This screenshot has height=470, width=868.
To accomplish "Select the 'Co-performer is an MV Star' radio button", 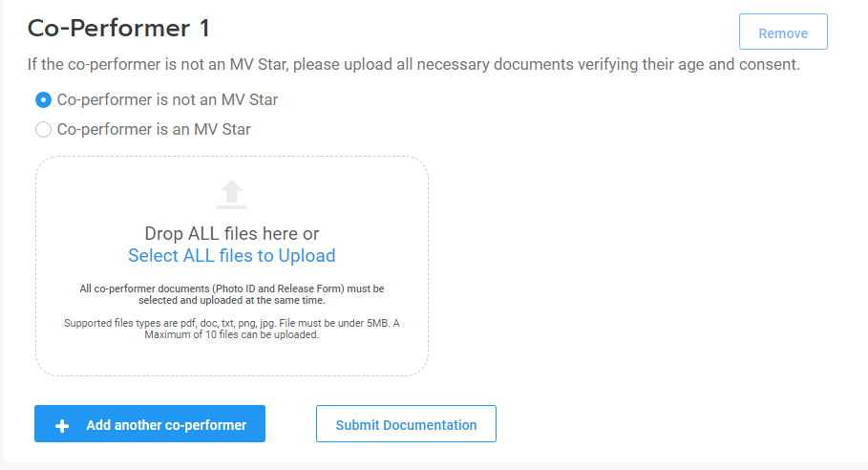I will pos(43,130).
